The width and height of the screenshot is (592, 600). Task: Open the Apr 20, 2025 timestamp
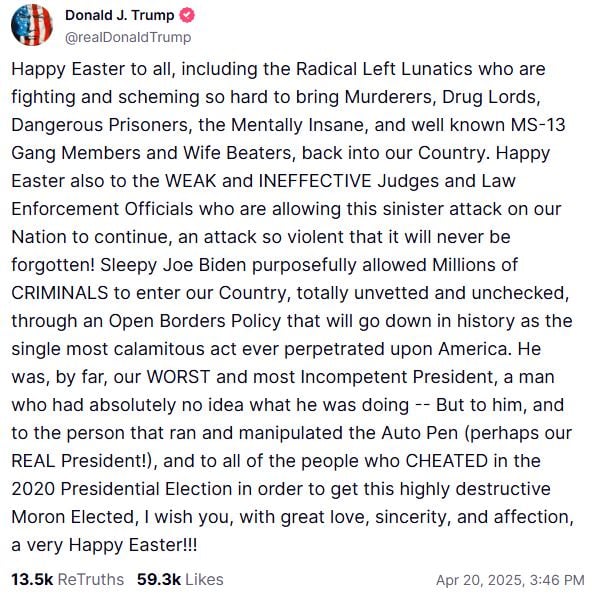click(480, 580)
